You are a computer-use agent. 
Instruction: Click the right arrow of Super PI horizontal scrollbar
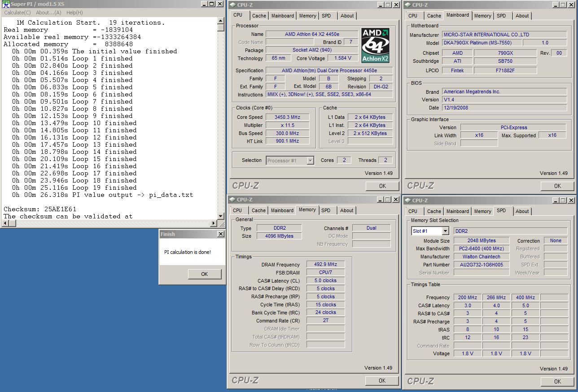[214, 223]
